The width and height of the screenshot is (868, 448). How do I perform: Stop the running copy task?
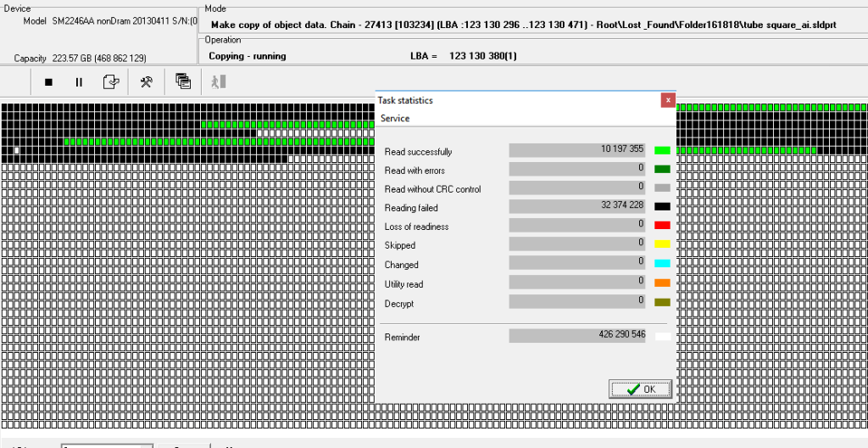(48, 82)
